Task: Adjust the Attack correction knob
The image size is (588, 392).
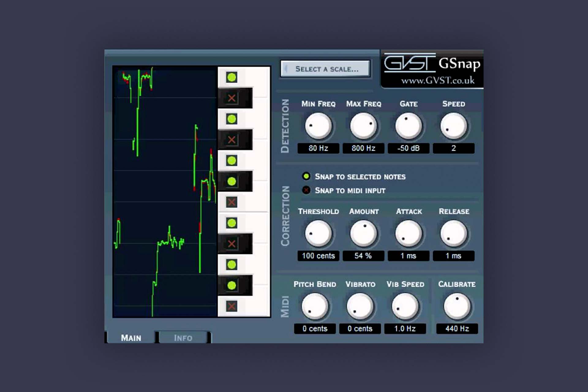Action: (412, 236)
